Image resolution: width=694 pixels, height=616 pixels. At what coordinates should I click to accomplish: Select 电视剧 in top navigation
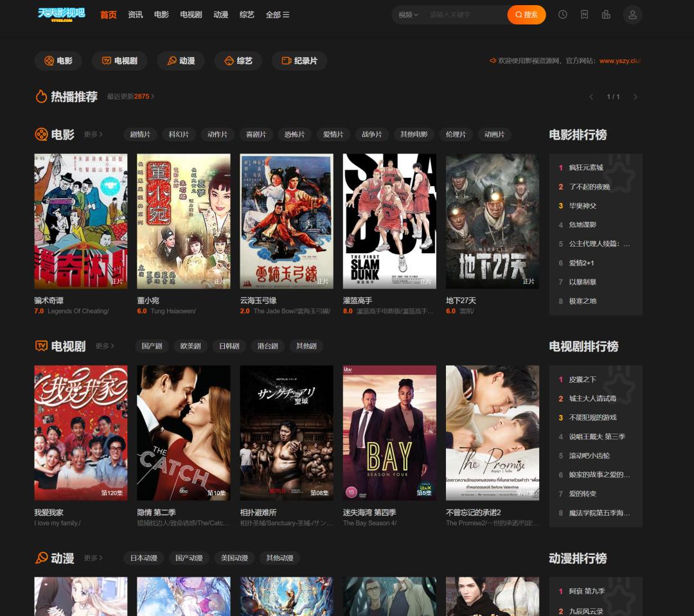191,15
